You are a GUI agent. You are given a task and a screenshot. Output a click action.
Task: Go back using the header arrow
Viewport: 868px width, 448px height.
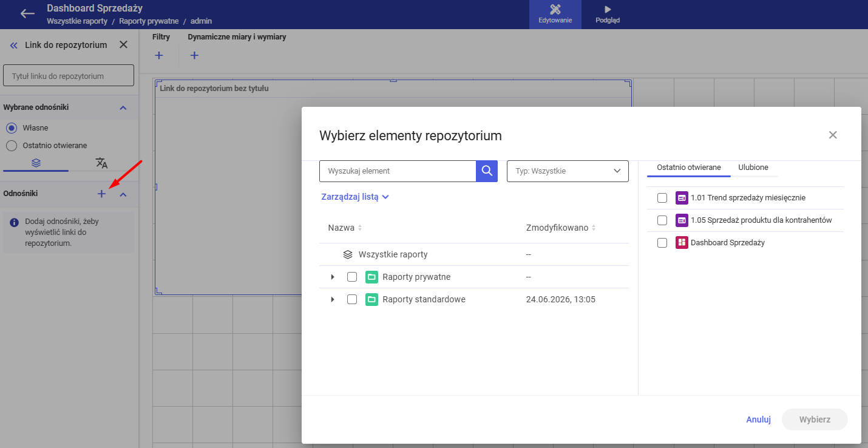coord(27,13)
